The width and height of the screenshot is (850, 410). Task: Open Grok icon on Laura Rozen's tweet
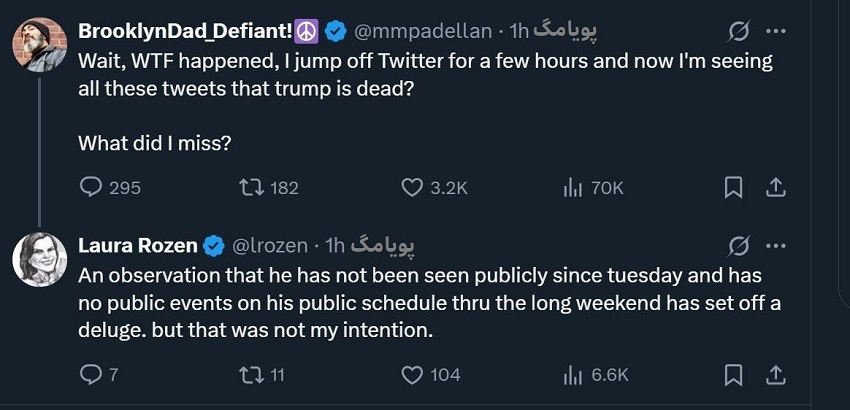tap(740, 245)
